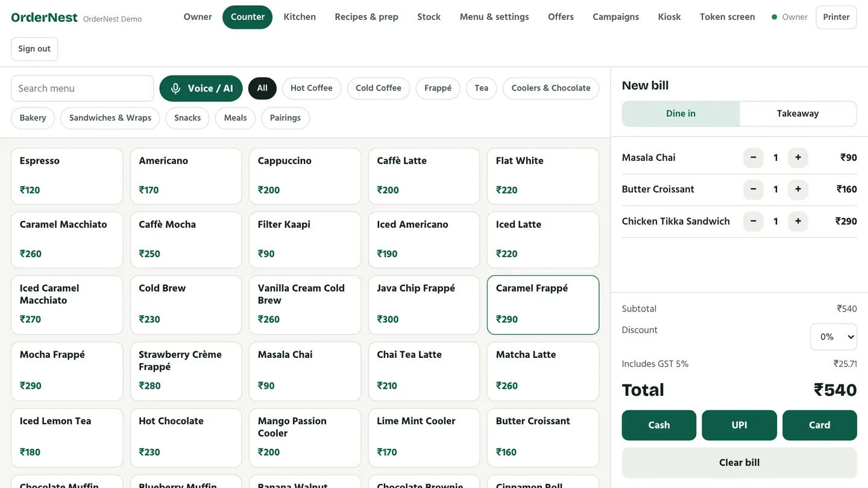The image size is (868, 488).
Task: Reduce Butter Croissant quantity by one
Action: [x=753, y=189]
